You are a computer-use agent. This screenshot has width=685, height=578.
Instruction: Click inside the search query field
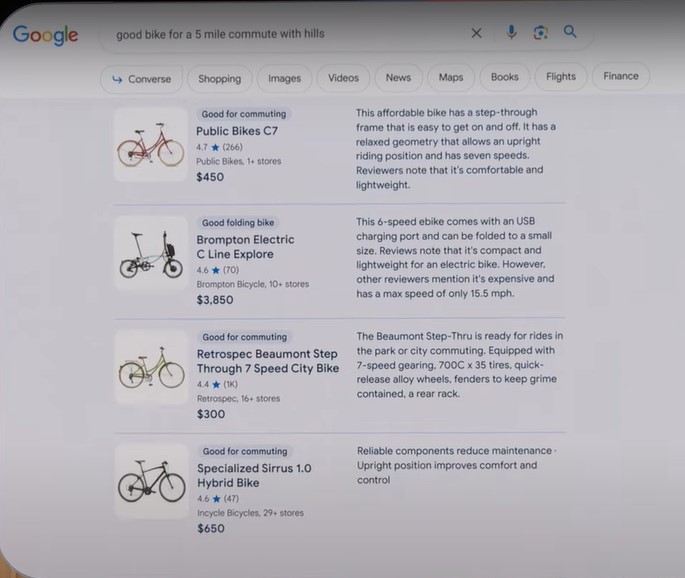coord(280,34)
